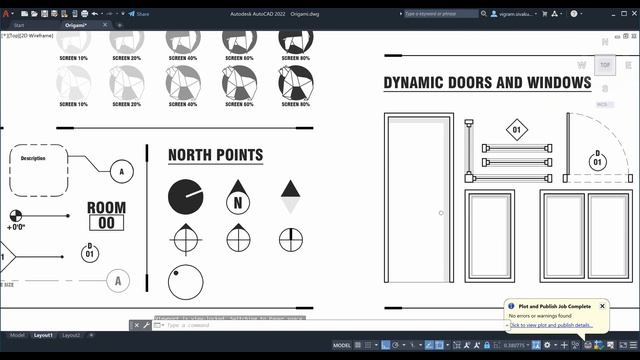Screen dimensions: 640x360
Task: Click to view plot and publish details link
Action: (x=551, y=325)
